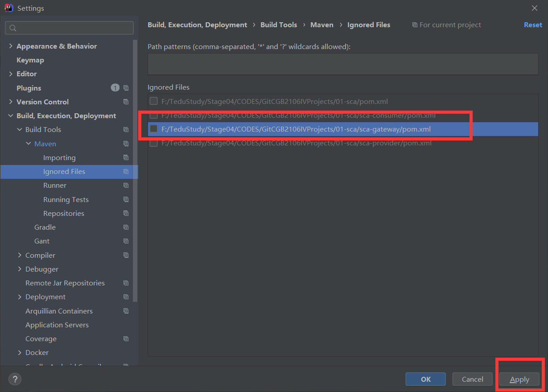Select Repositories under Maven
This screenshot has height=392, width=548.
[x=64, y=213]
